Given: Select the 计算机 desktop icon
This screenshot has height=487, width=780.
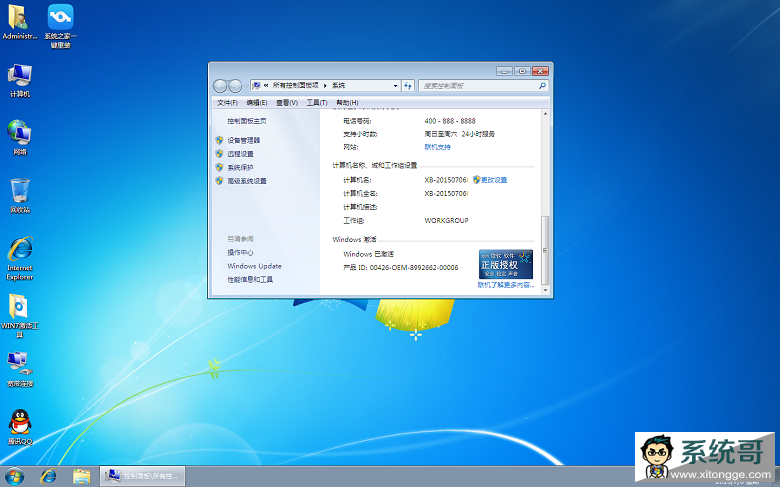Looking at the screenshot, I should click(20, 81).
